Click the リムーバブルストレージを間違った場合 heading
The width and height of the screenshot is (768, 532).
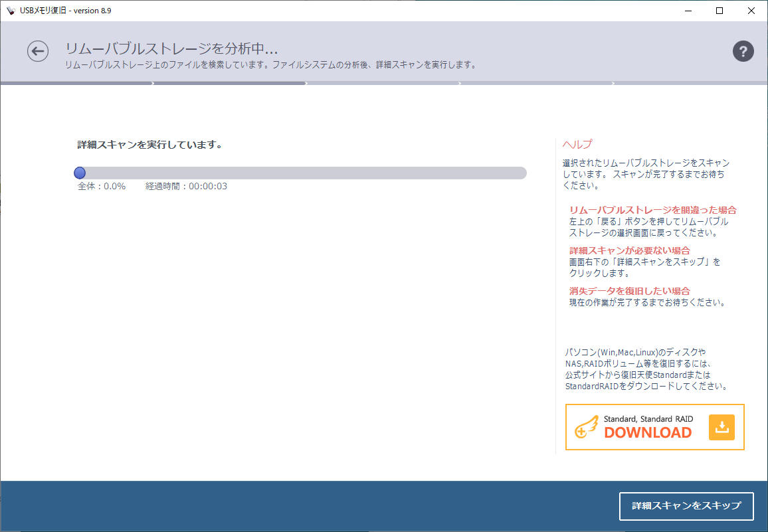pyautogui.click(x=652, y=210)
